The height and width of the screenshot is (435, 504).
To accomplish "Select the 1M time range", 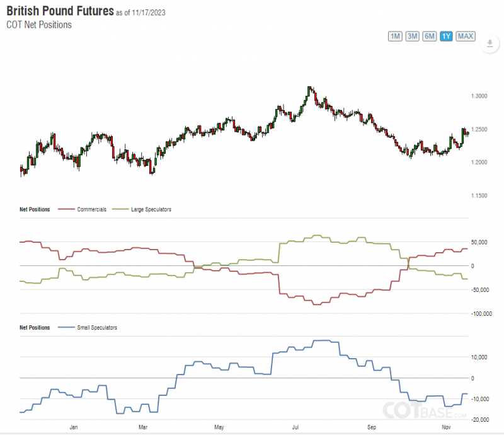I will pos(396,36).
